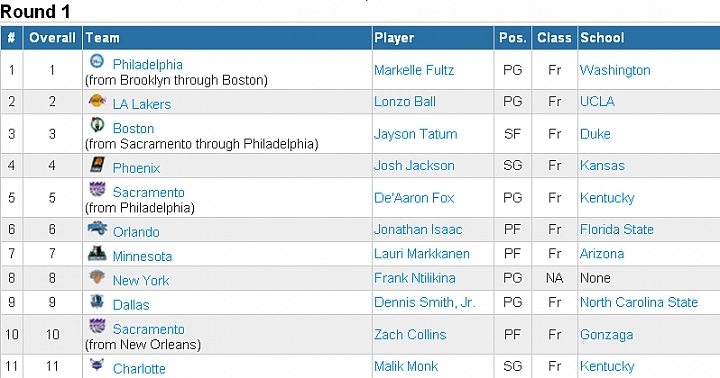
Task: Open the Florida State school link
Action: click(617, 229)
